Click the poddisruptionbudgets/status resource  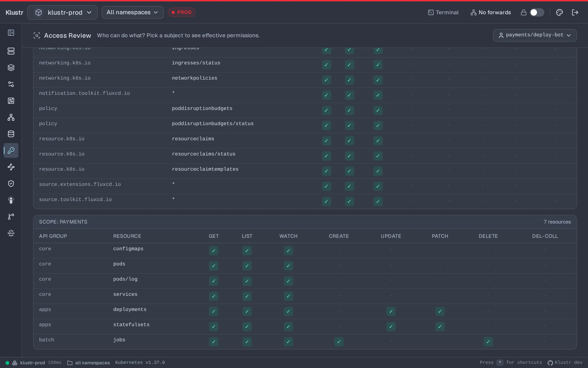213,124
